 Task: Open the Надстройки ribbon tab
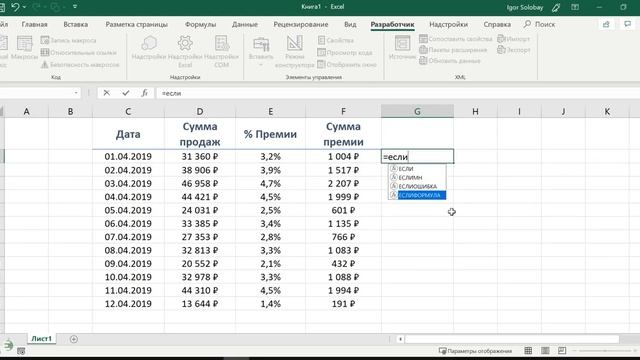(x=448, y=24)
